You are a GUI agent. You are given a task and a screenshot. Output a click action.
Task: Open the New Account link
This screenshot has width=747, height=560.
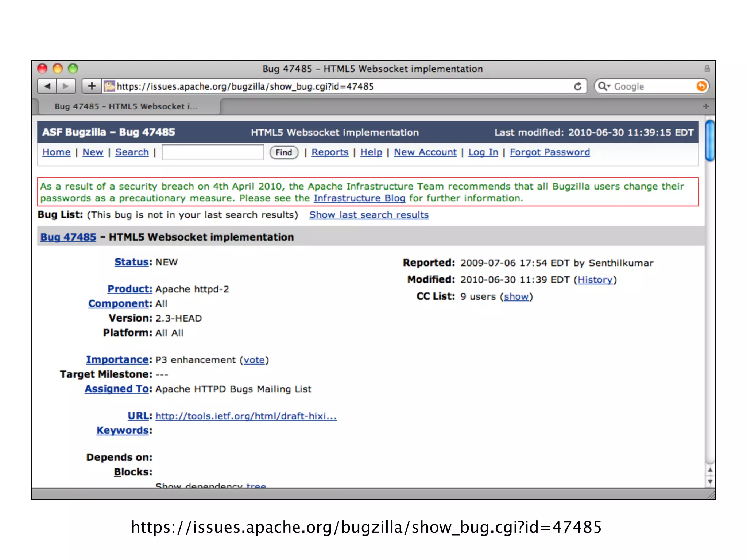click(x=425, y=152)
